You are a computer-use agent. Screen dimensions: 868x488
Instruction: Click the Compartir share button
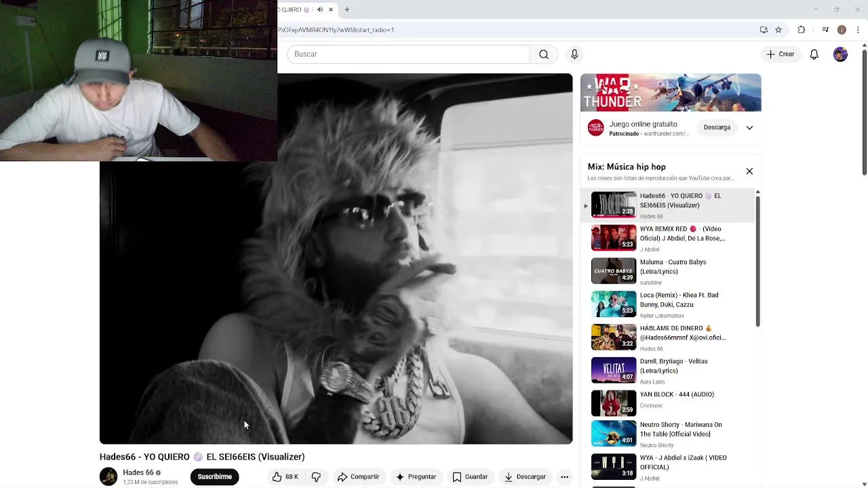tap(359, 477)
